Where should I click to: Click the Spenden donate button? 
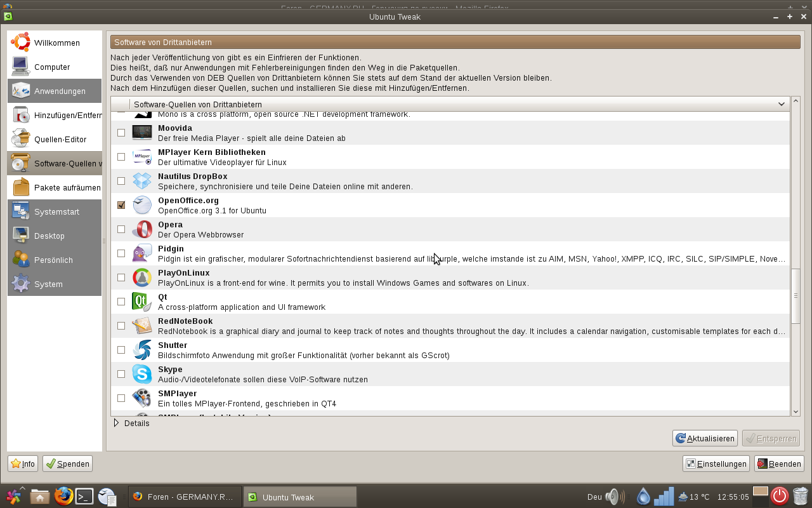[68, 464]
